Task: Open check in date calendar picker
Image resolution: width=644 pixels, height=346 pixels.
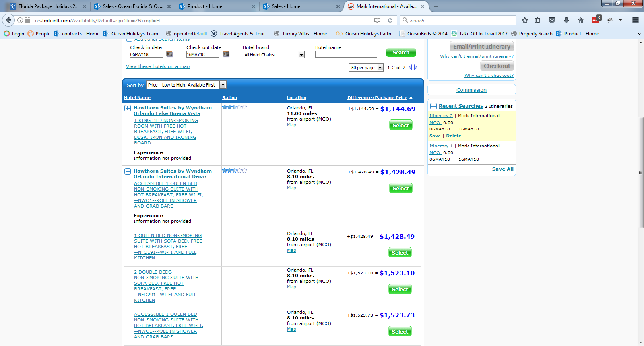Action: click(x=169, y=54)
